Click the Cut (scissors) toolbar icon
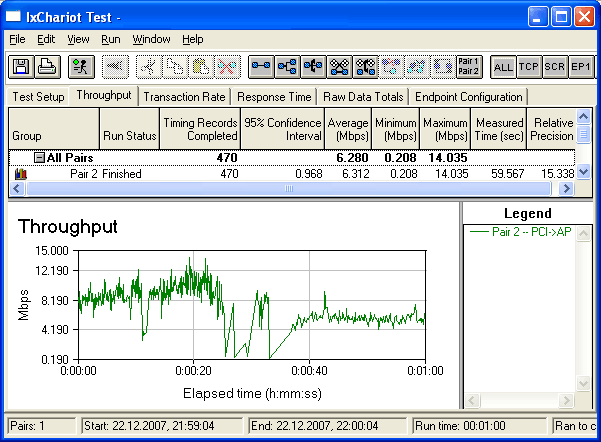This screenshot has width=601, height=442. coord(149,67)
